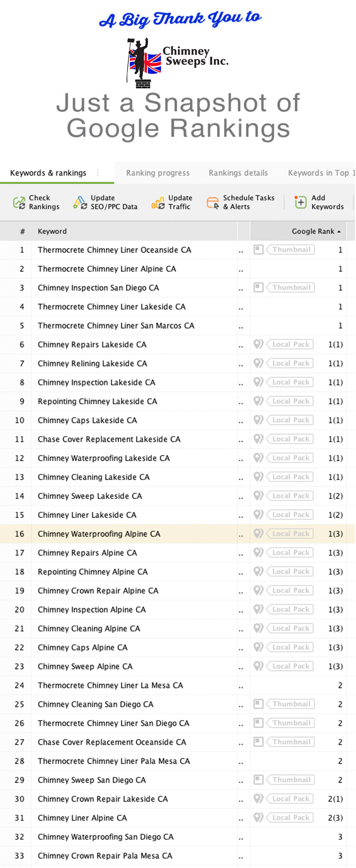Screen dimensions: 356x868
Task: Select row Chimney Waterproofing Alpine CA
Action: click(x=178, y=534)
